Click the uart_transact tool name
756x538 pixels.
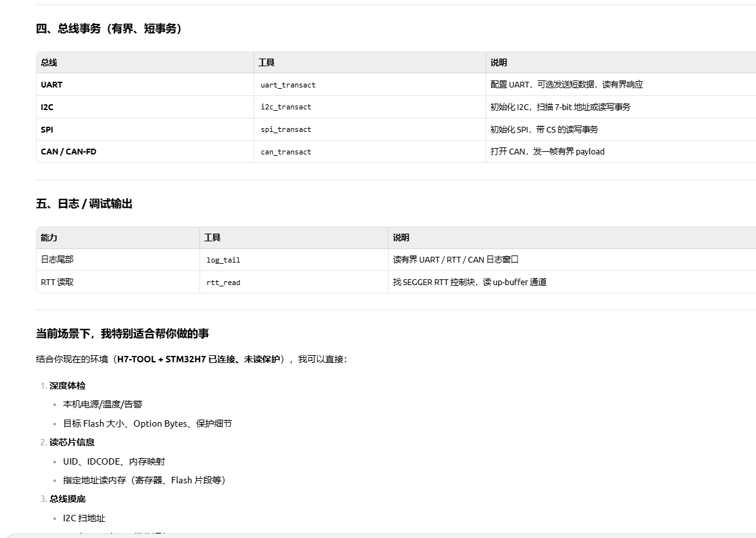[x=288, y=85]
